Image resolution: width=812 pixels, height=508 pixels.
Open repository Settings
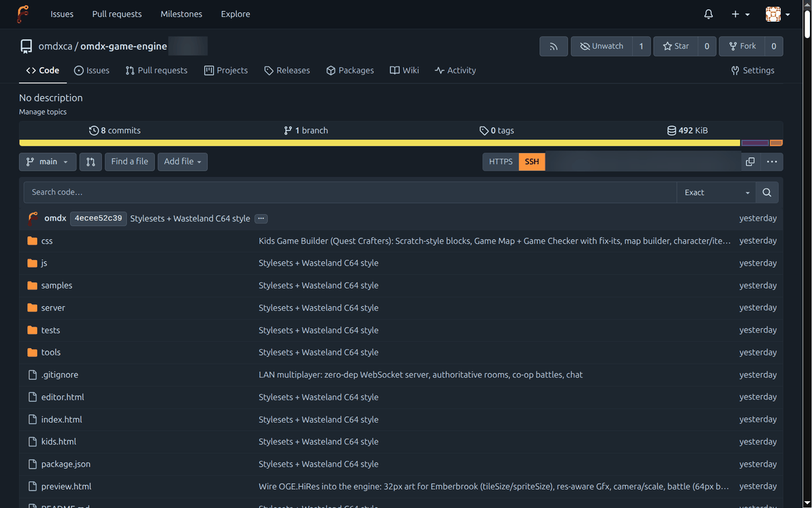click(752, 70)
